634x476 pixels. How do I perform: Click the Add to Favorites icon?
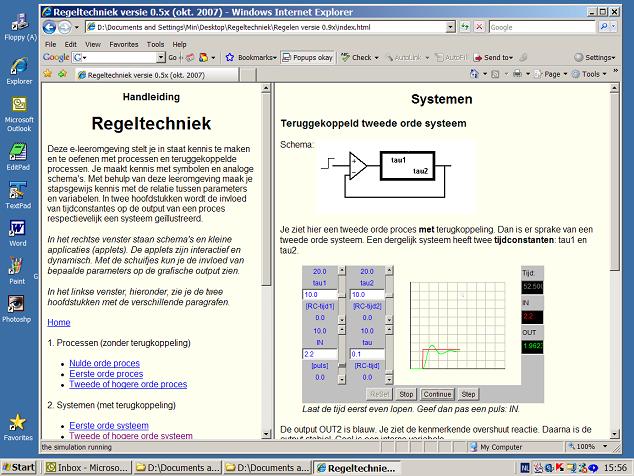pyautogui.click(x=62, y=74)
